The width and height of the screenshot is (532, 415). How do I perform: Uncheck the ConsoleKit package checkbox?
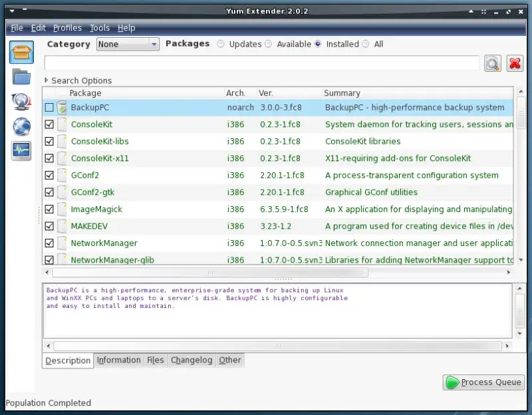[x=49, y=124]
